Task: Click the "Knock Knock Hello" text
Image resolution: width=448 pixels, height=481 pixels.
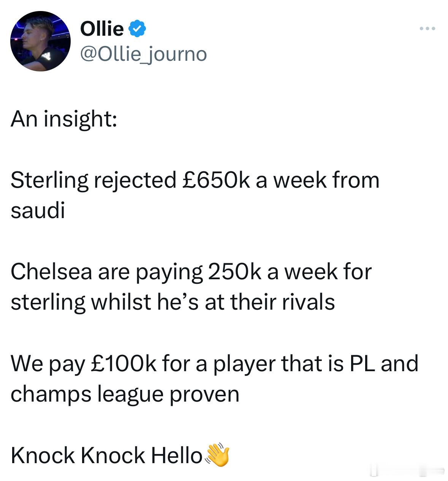Action: click(106, 455)
